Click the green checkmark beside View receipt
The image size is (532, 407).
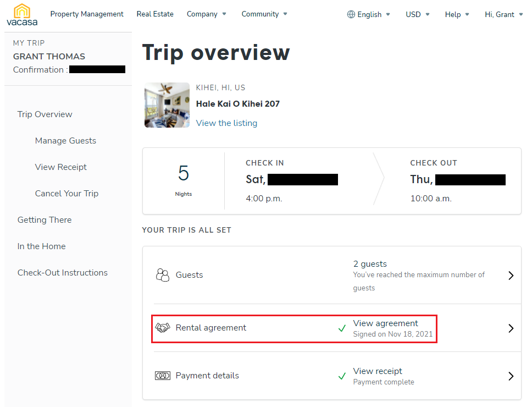pyautogui.click(x=342, y=376)
